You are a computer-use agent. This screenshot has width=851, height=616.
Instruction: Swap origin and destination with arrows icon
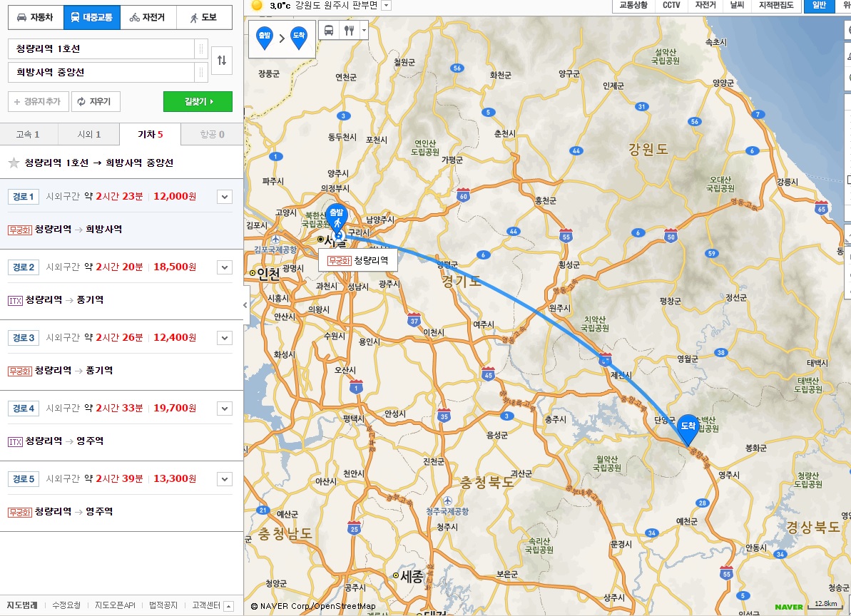(x=222, y=60)
